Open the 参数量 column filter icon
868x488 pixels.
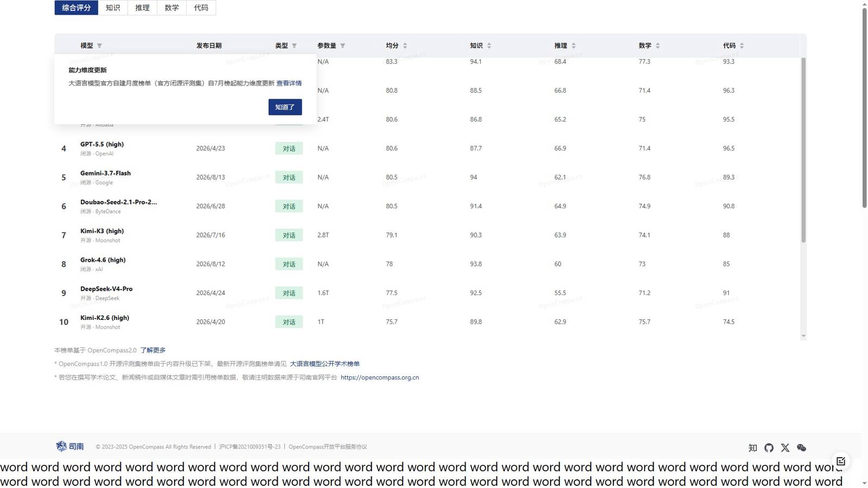tap(342, 46)
